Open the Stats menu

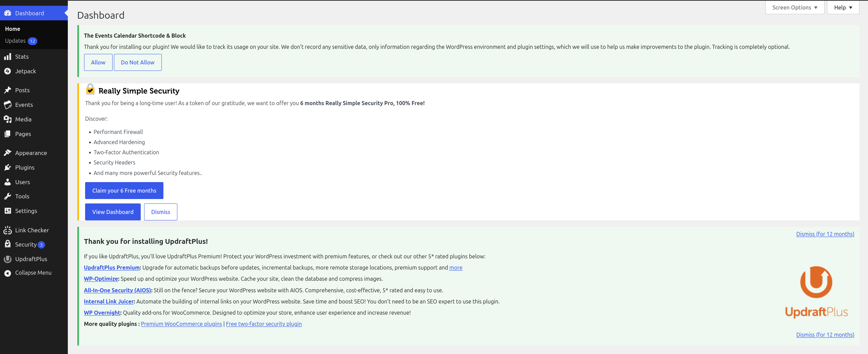pos(34,57)
